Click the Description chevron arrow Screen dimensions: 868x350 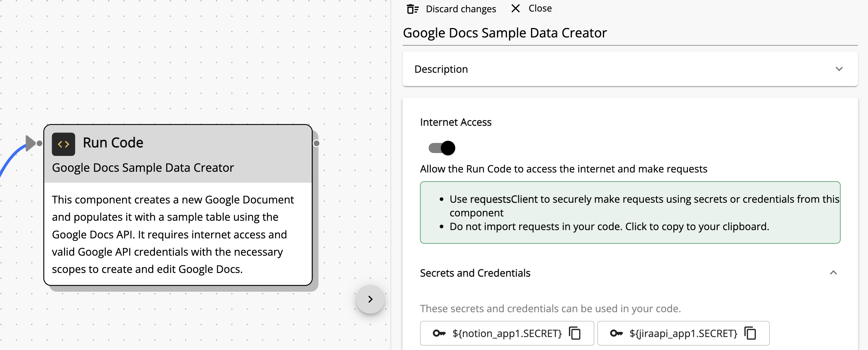click(839, 69)
